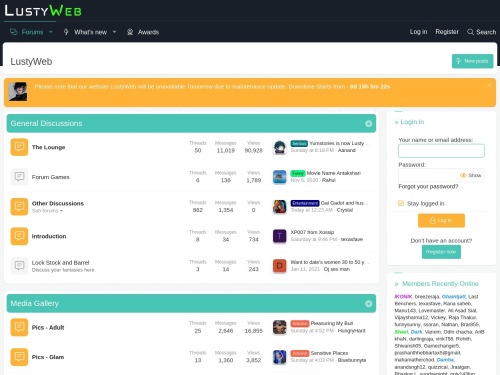Expand Sub-forums under Other Discussions
The image size is (500, 375).
(47, 211)
